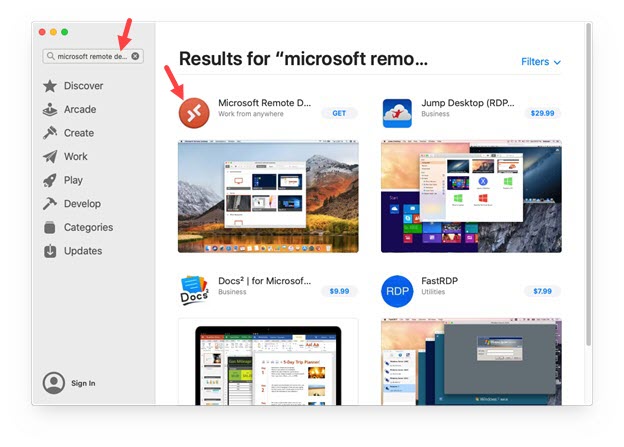Click the vertical scrollbar thumb
The image size is (624, 447).
(589, 184)
